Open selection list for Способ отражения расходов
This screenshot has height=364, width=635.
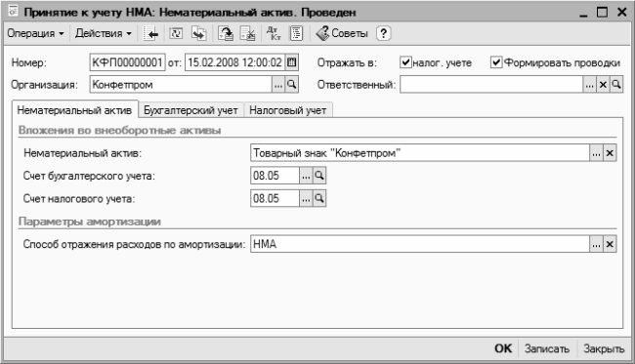pyautogui.click(x=596, y=244)
